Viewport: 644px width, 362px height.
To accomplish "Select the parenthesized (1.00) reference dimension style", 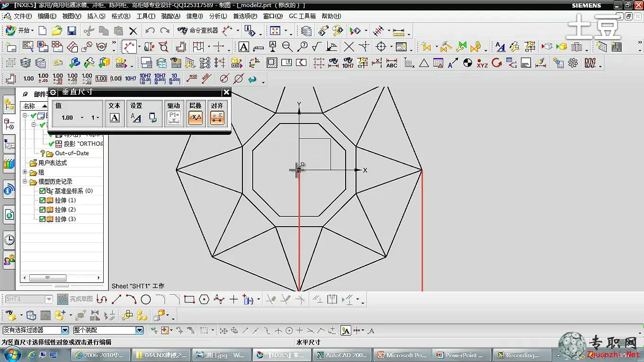I will (x=116, y=79).
